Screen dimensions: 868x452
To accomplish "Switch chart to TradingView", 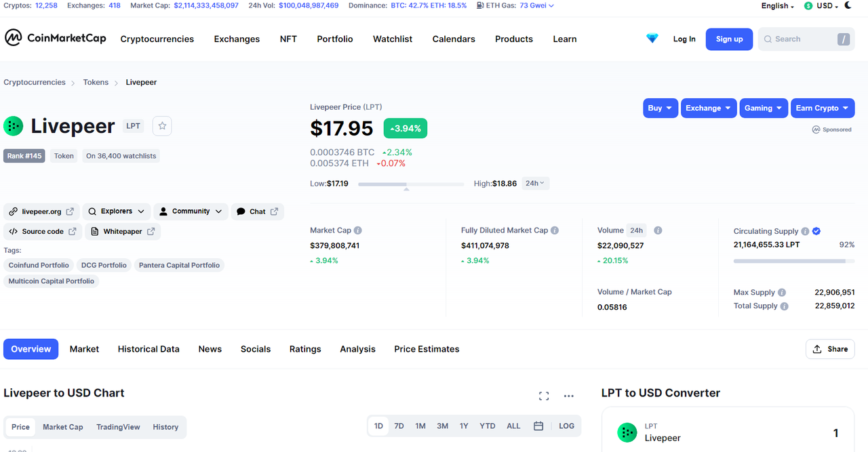I will [118, 427].
